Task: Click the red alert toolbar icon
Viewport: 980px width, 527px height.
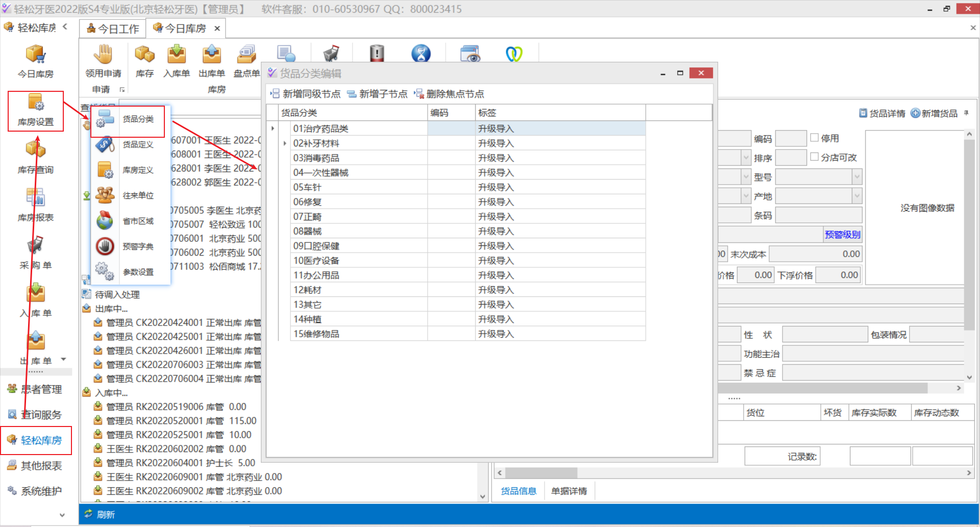Action: 377,53
